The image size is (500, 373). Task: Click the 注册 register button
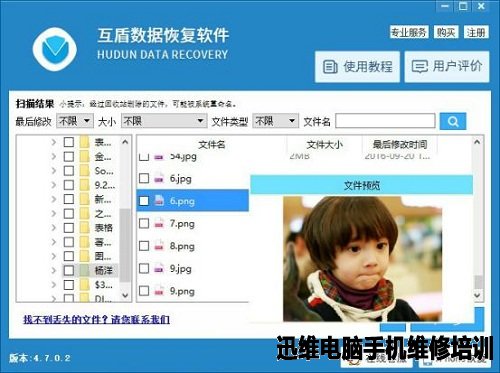pyautogui.click(x=476, y=32)
